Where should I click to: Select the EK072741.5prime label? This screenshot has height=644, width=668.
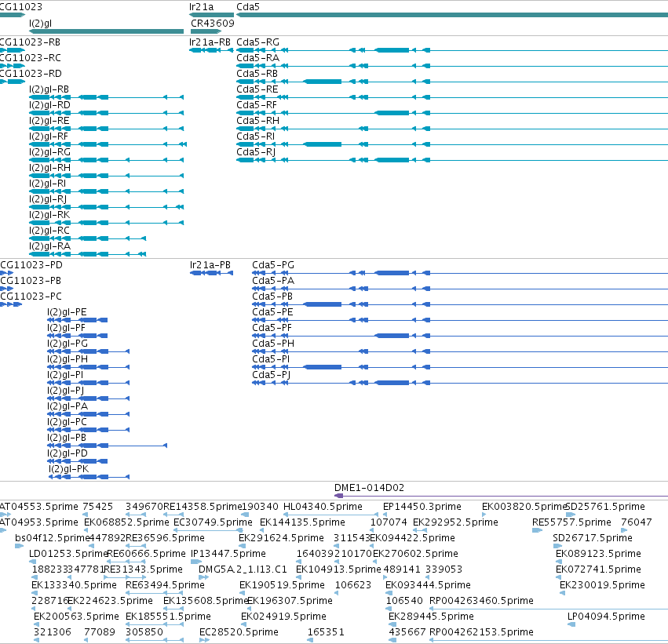click(598, 569)
